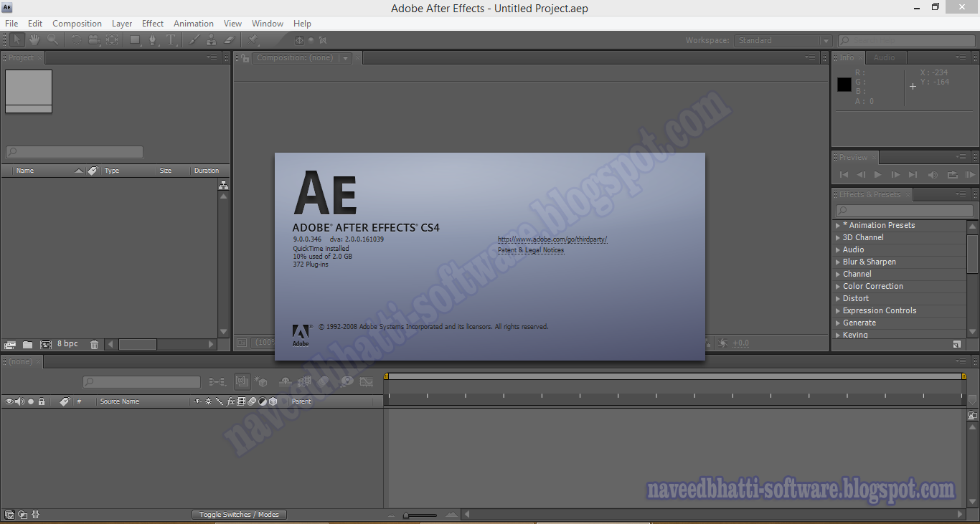Open Patent & Legal Notices link
This screenshot has height=524, width=980.
531,250
